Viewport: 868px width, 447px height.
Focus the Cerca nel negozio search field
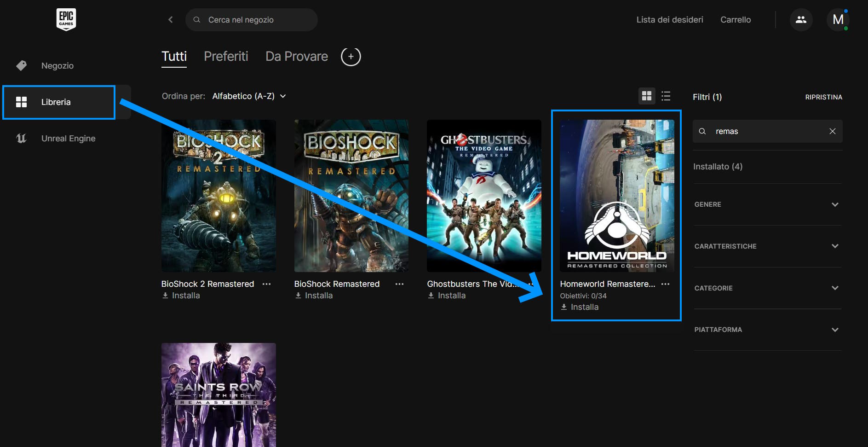click(252, 20)
